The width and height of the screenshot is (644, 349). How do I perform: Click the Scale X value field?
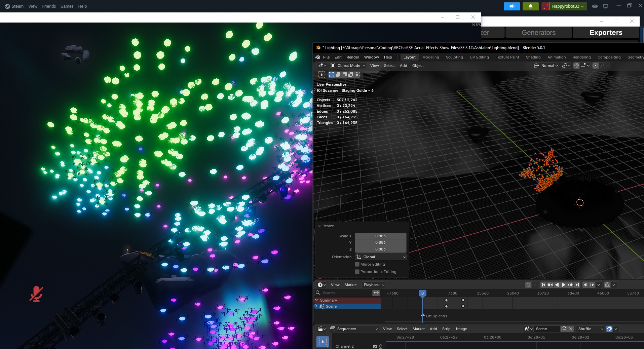tap(380, 236)
